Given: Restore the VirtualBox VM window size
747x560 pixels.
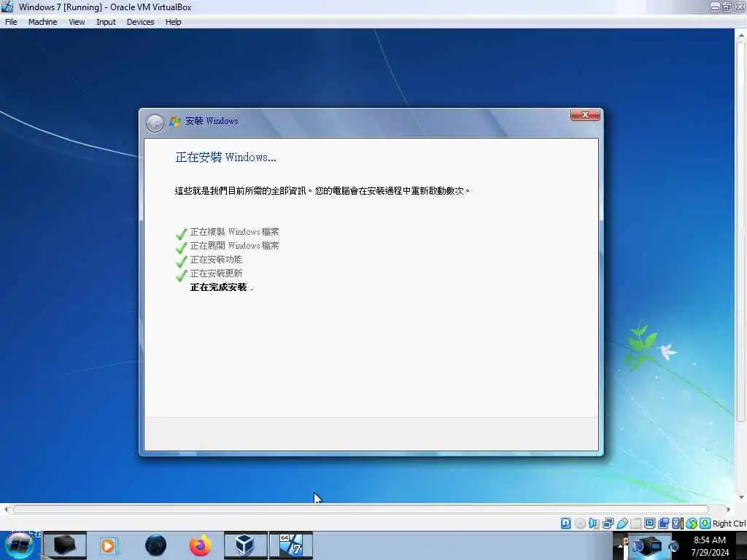Looking at the screenshot, I should pyautogui.click(x=727, y=7).
